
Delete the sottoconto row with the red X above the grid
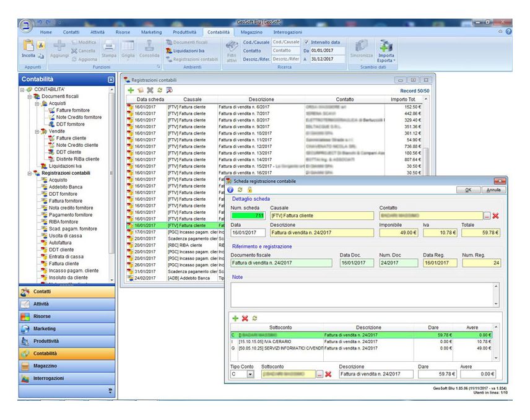tap(245, 318)
